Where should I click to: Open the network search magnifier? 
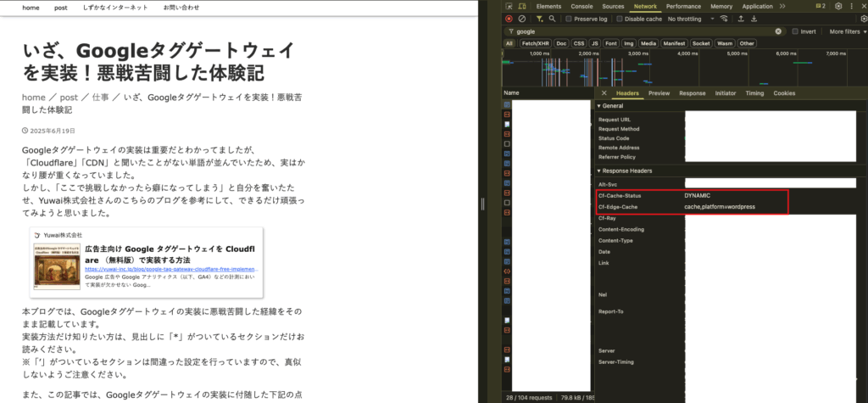[x=552, y=19]
